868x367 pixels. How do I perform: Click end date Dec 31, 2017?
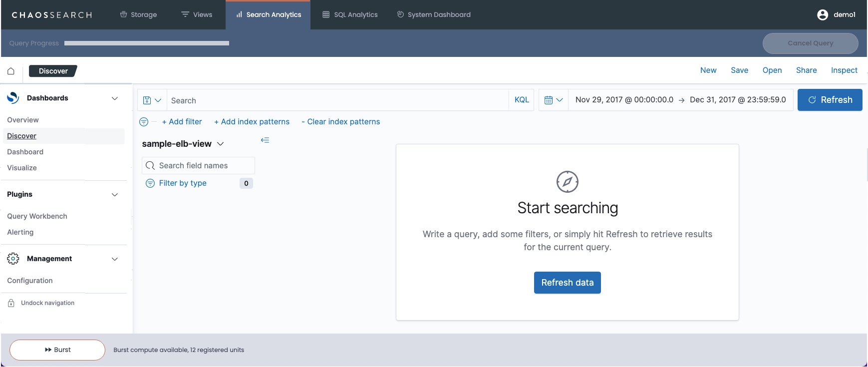point(738,100)
